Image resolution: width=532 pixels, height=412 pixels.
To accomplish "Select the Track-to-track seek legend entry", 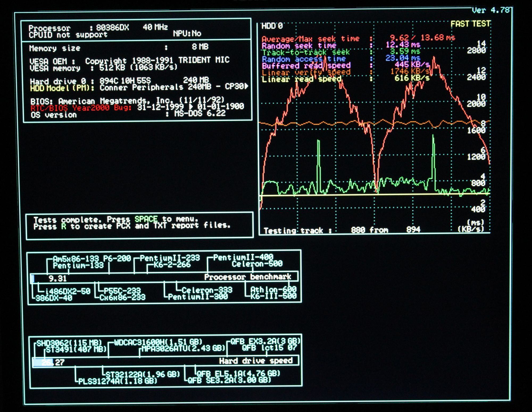I will click(306, 52).
